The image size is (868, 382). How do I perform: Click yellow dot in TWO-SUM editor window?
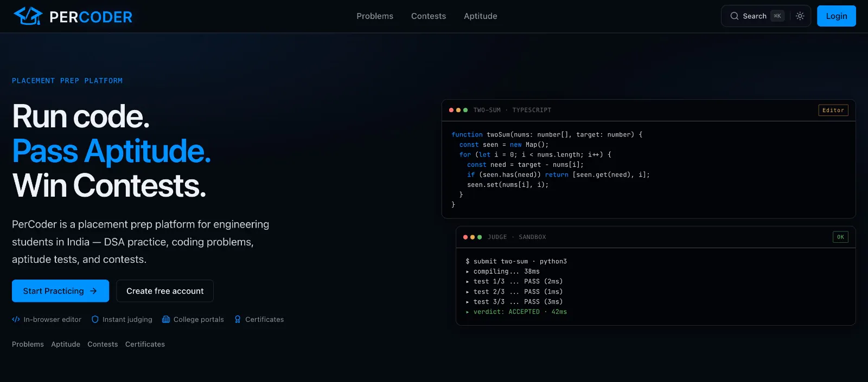(458, 110)
